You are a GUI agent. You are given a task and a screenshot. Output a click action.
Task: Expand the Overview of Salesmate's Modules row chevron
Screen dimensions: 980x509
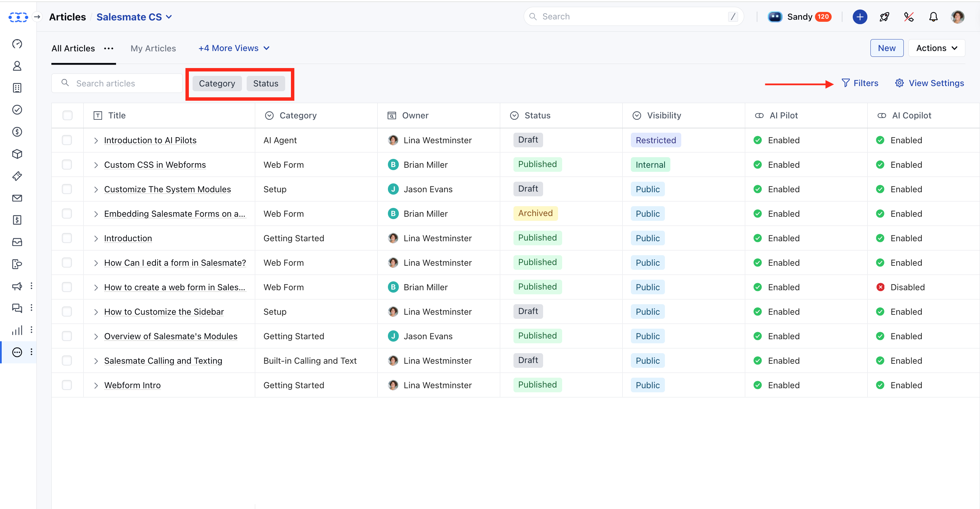click(96, 336)
